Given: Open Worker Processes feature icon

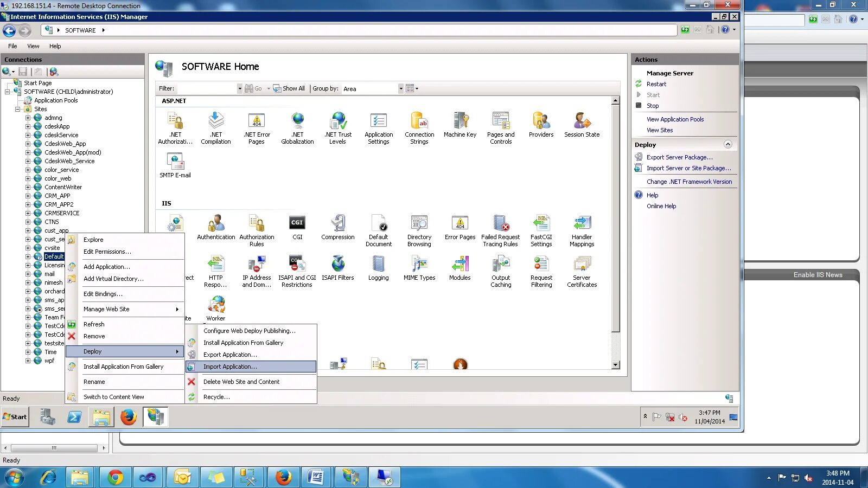Looking at the screenshot, I should click(x=216, y=309).
